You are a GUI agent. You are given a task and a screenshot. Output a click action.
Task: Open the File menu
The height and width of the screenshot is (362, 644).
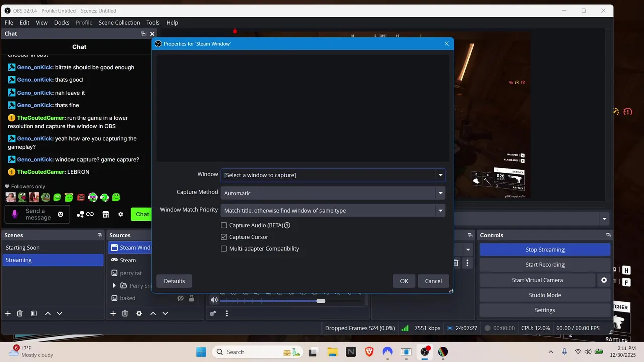click(9, 22)
